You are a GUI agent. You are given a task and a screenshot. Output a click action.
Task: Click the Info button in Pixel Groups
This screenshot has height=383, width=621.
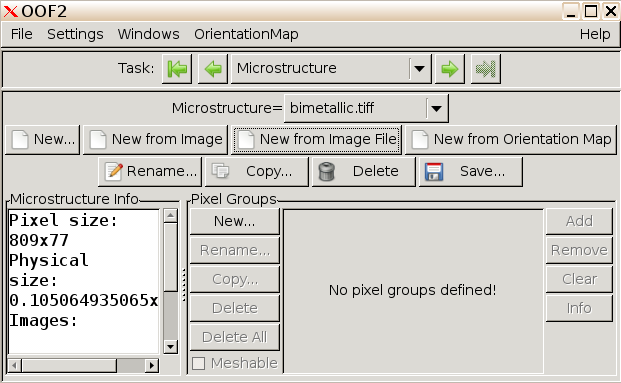click(x=579, y=308)
